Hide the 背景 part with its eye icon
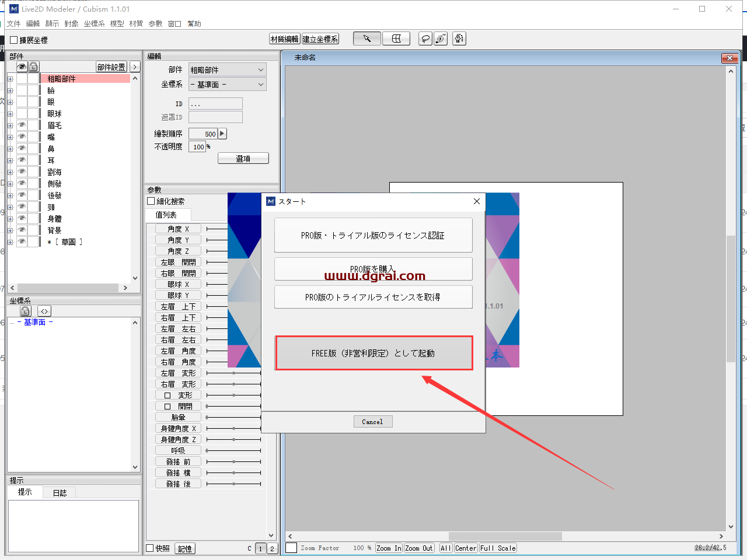747x560 pixels. 22,230
